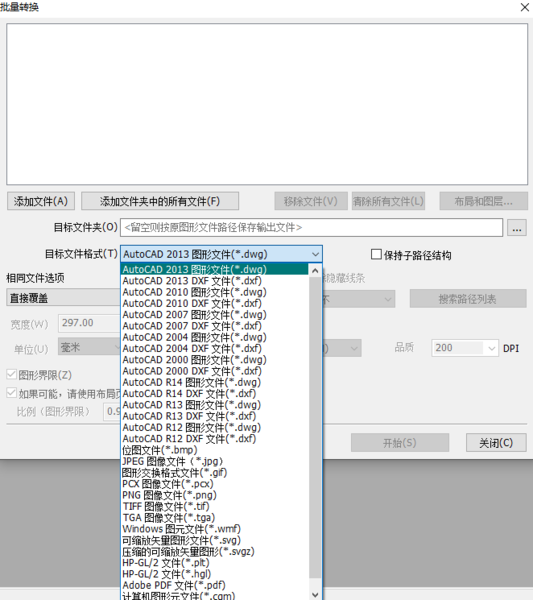Click 添加文件夹中的所有文件(F) button
Image resolution: width=533 pixels, height=600 pixels.
(160, 201)
